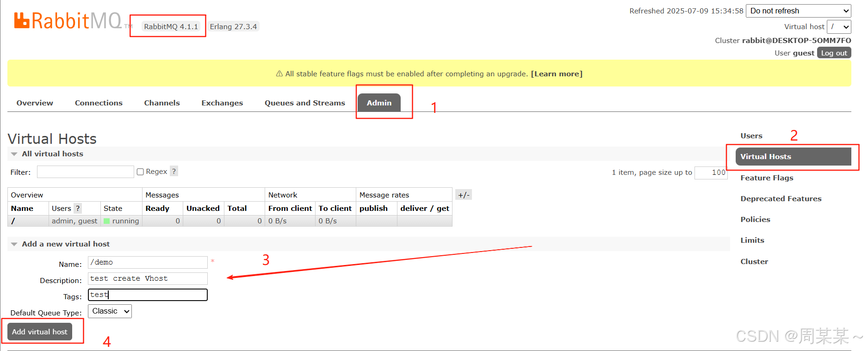Image resolution: width=868 pixels, height=351 pixels.
Task: Click the Filter input field
Action: click(86, 172)
